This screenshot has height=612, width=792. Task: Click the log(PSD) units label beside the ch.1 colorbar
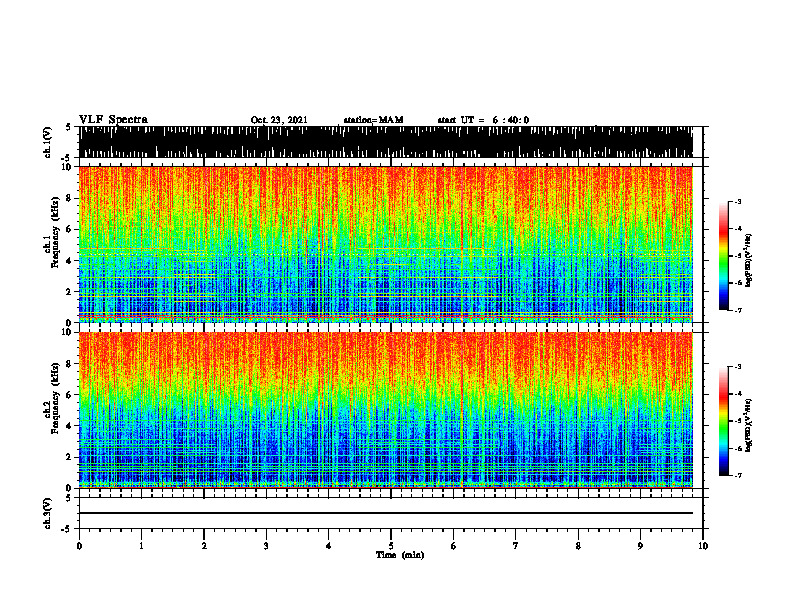(749, 260)
